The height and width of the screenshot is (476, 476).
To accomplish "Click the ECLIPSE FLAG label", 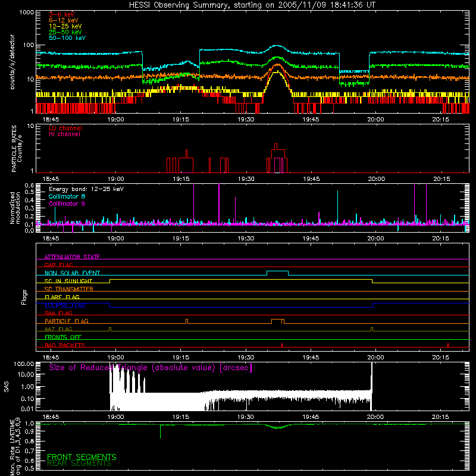I will (x=65, y=305).
